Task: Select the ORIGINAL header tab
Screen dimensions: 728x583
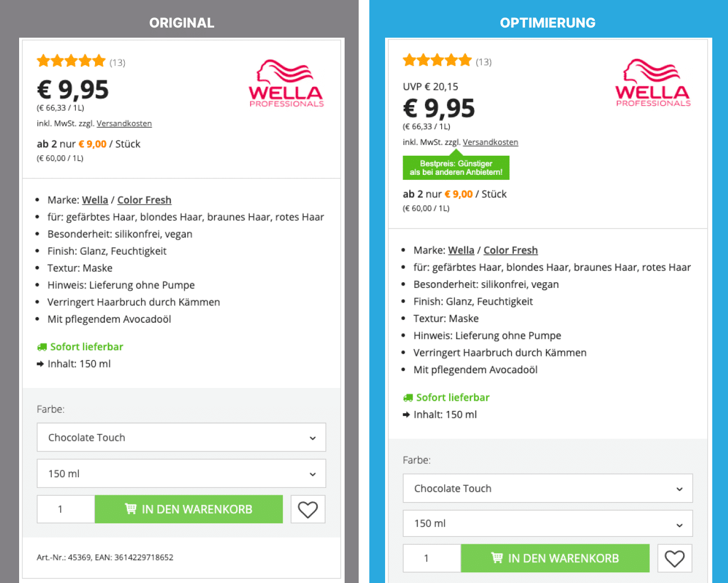Action: (x=181, y=22)
